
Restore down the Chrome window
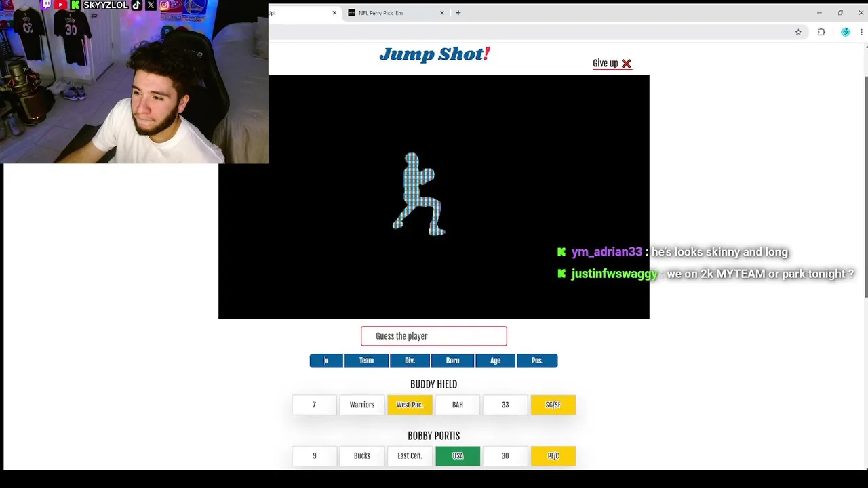point(840,13)
